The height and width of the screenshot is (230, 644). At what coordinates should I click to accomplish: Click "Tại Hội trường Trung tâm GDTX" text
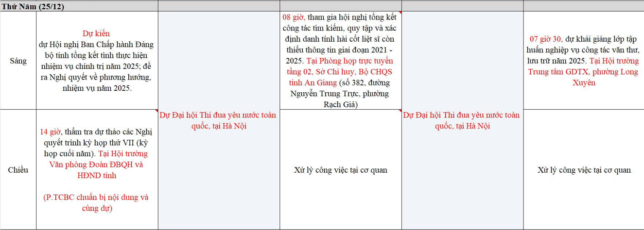pyautogui.click(x=584, y=72)
